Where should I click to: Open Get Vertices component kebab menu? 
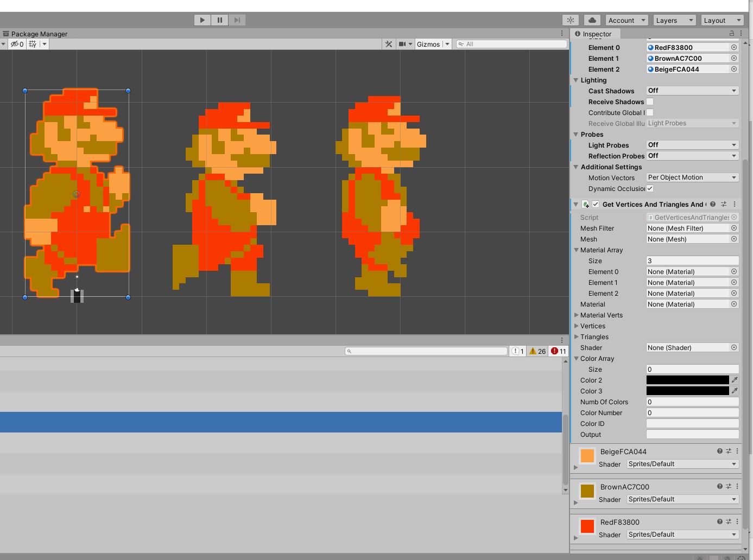pos(735,204)
